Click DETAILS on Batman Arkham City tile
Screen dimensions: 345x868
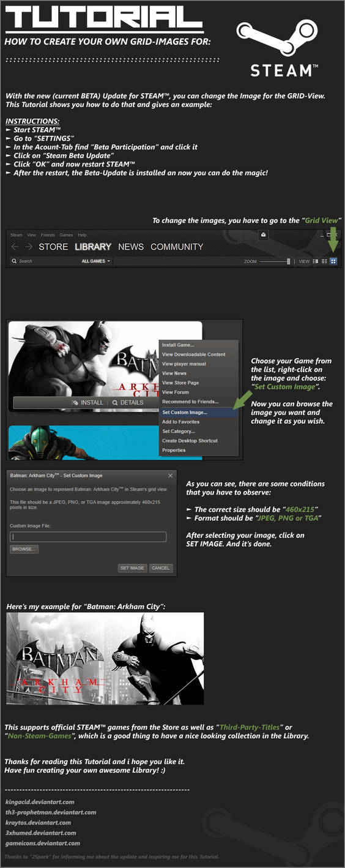[127, 402]
